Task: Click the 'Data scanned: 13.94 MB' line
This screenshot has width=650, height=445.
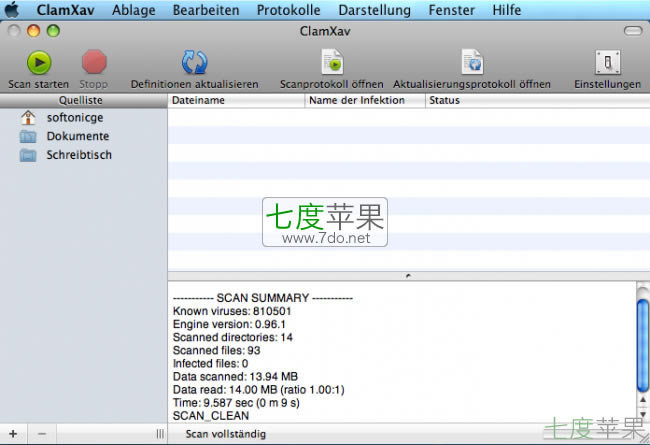Action: [x=235, y=377]
